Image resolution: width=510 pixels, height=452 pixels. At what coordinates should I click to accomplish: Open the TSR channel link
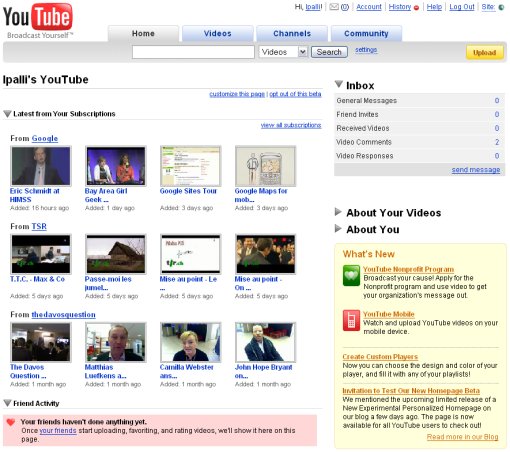39,227
